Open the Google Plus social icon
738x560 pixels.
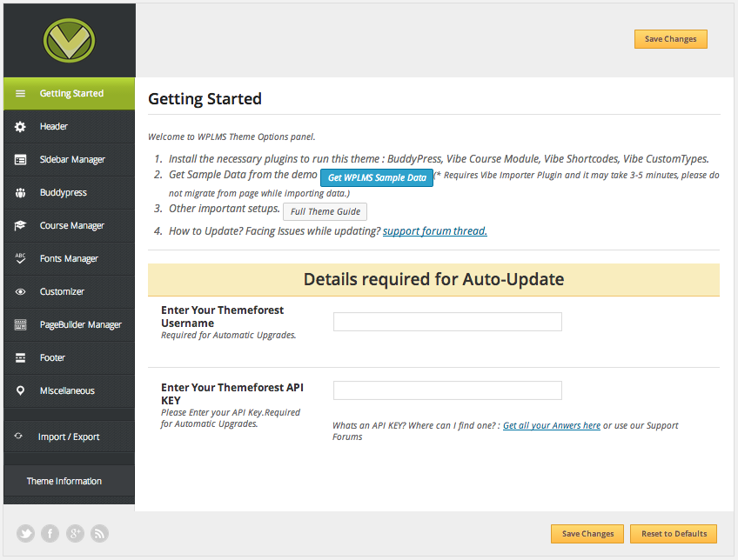[75, 534]
